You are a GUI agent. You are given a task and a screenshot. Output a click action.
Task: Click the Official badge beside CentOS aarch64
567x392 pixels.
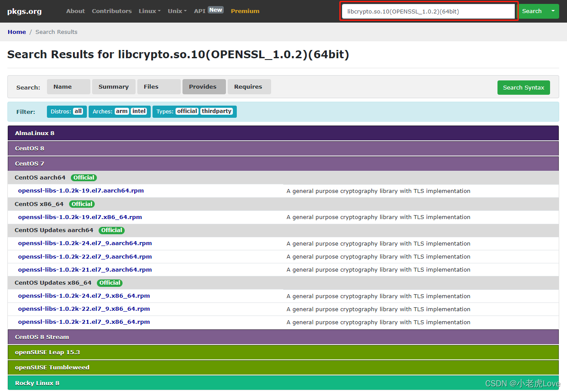pyautogui.click(x=84, y=177)
